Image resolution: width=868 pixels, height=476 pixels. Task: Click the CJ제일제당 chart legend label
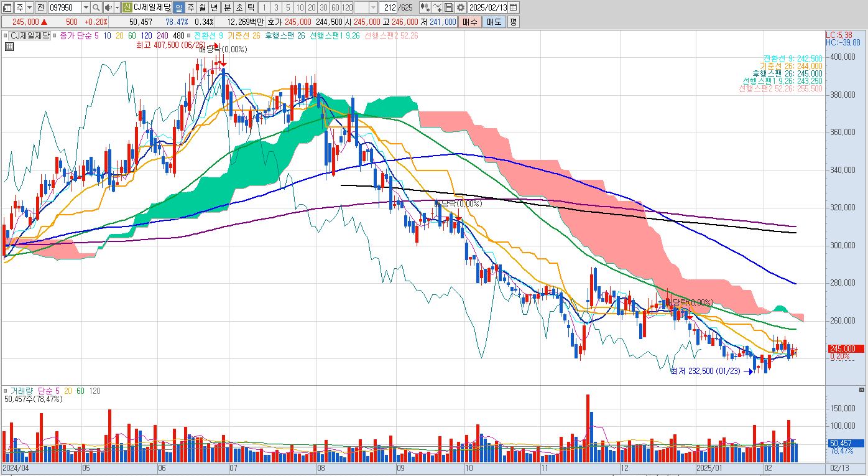point(30,36)
